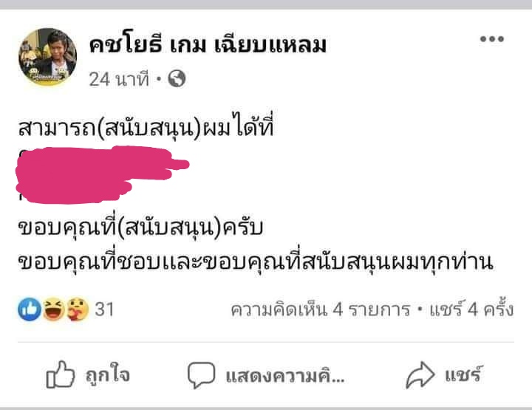Click the 24 นาที post timestamp
Screen dimensions: 532x410
(x=119, y=79)
